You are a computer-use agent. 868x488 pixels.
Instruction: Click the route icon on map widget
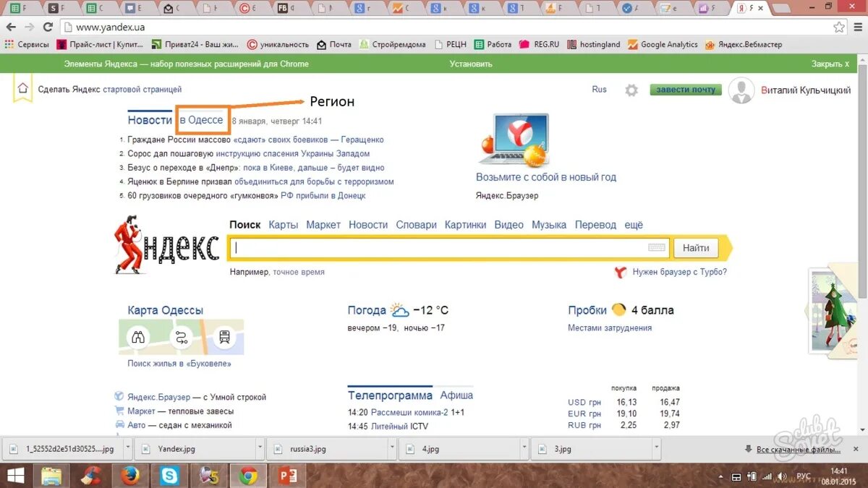click(181, 337)
